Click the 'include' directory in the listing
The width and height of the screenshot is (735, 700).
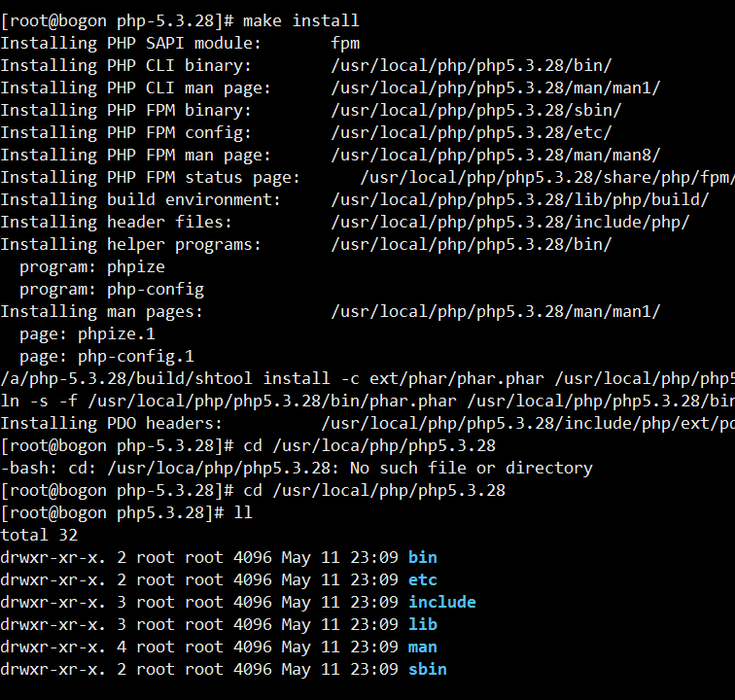pyautogui.click(x=441, y=602)
